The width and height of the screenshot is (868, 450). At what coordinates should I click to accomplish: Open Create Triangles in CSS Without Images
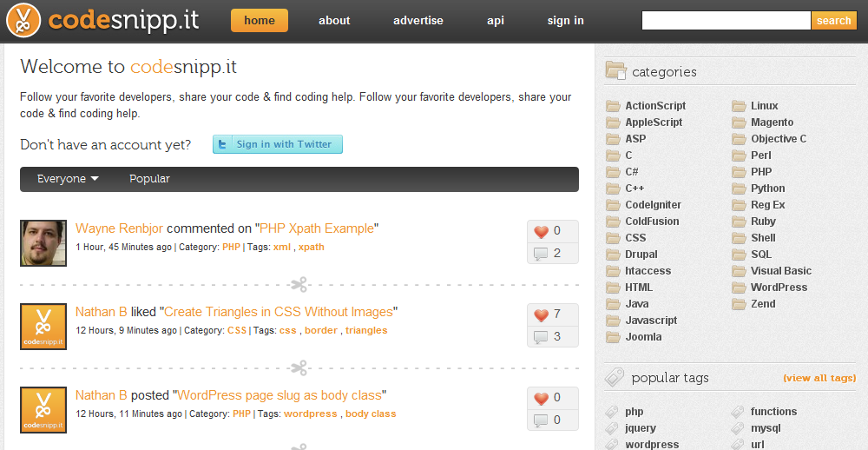click(x=279, y=312)
